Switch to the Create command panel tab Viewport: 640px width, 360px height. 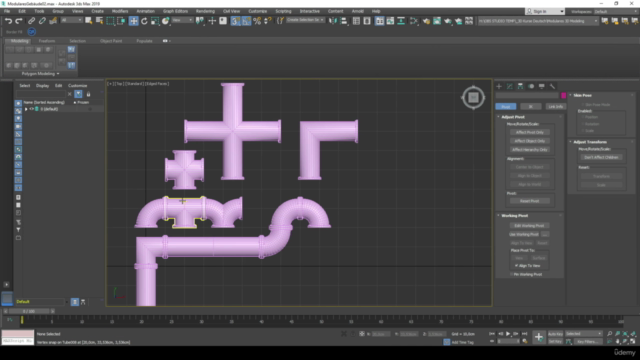(x=499, y=86)
